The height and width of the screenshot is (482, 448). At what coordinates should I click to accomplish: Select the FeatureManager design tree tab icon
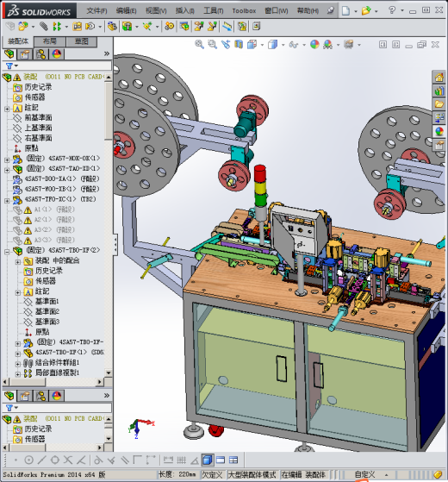coord(9,54)
